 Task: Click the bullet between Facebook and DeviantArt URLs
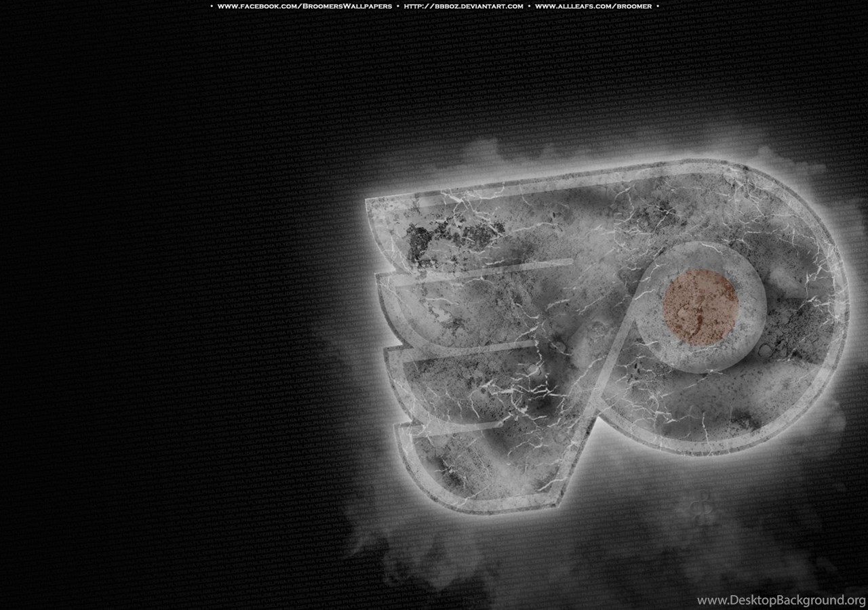click(x=397, y=6)
